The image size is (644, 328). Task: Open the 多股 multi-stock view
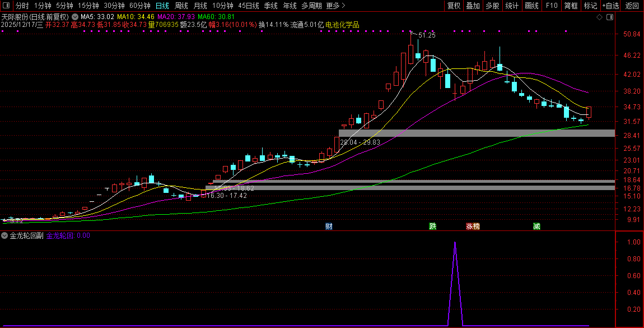coord(492,6)
